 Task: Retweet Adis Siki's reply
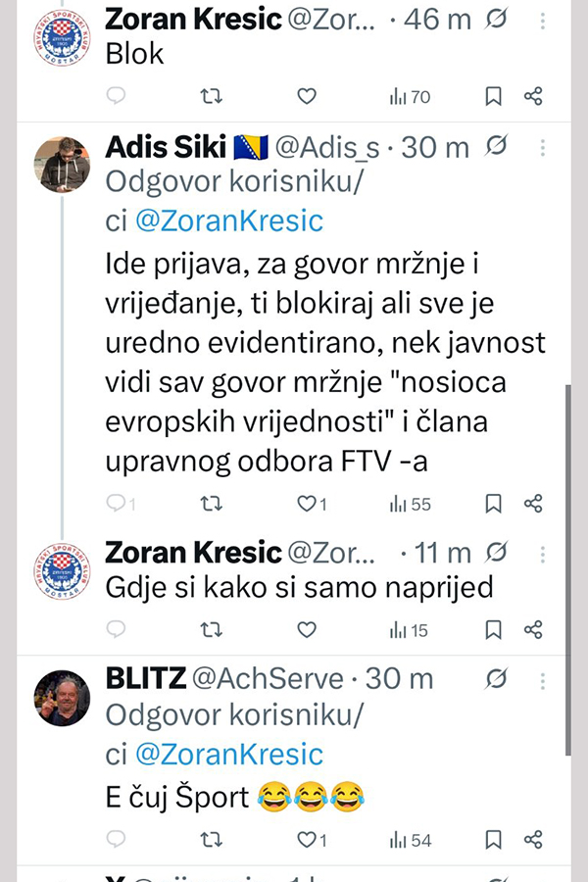[210, 504]
